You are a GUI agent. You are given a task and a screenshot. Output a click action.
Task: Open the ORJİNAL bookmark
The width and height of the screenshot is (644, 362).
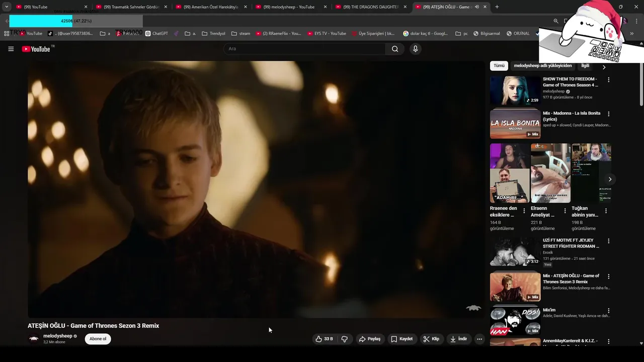518,34
